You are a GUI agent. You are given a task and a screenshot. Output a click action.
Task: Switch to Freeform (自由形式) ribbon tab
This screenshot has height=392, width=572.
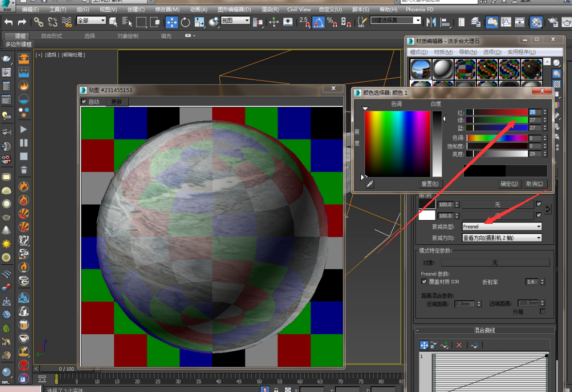[x=52, y=36]
